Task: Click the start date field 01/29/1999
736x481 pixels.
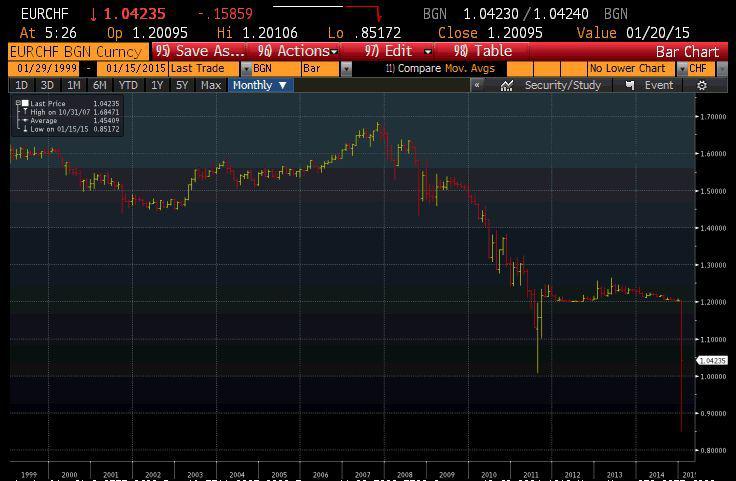Action: [42, 69]
